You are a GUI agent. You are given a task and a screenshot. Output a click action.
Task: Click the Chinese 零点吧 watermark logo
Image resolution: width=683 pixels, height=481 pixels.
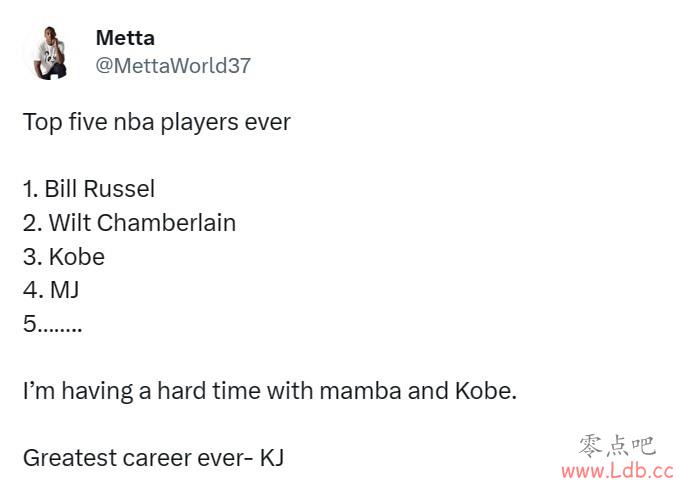[618, 447]
